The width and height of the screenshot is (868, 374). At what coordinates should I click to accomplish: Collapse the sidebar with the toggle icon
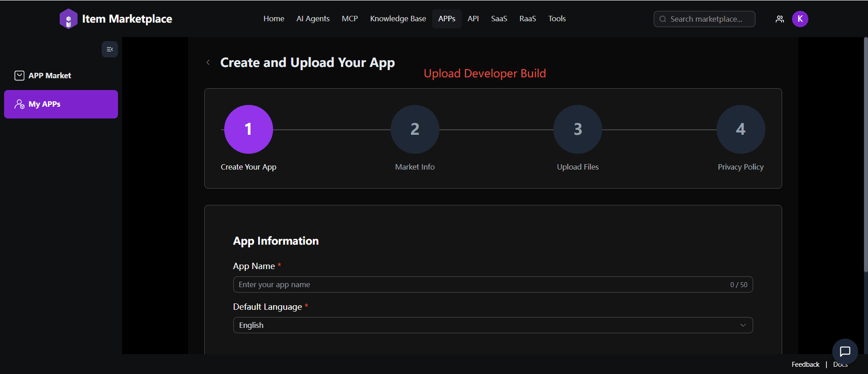[x=110, y=49]
